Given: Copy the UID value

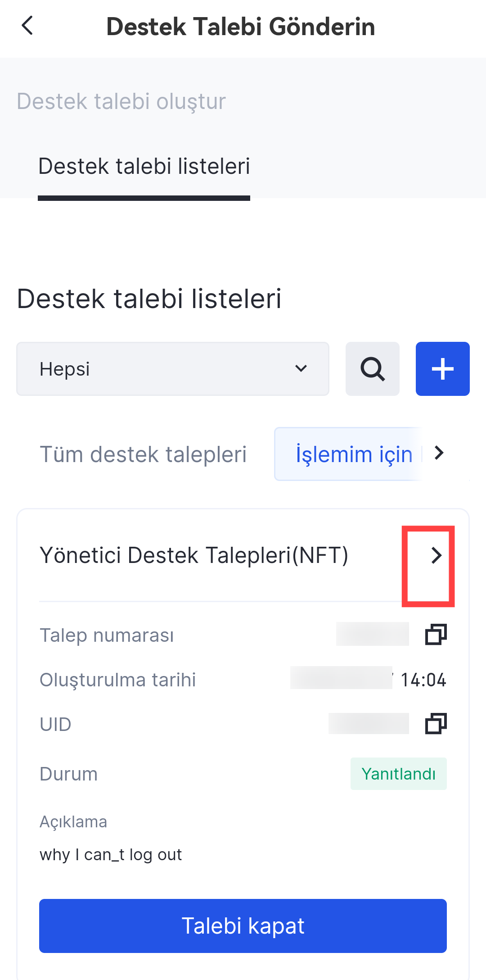Looking at the screenshot, I should 436,724.
